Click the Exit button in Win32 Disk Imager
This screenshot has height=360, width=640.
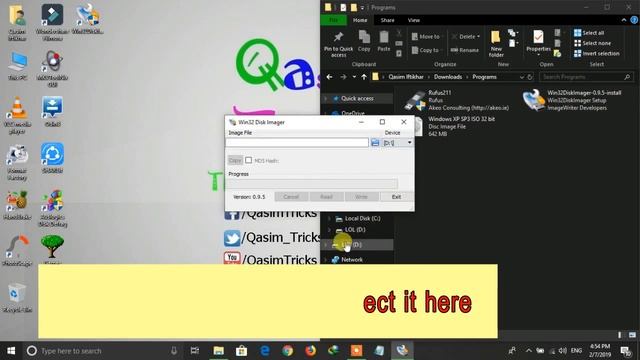pos(396,197)
